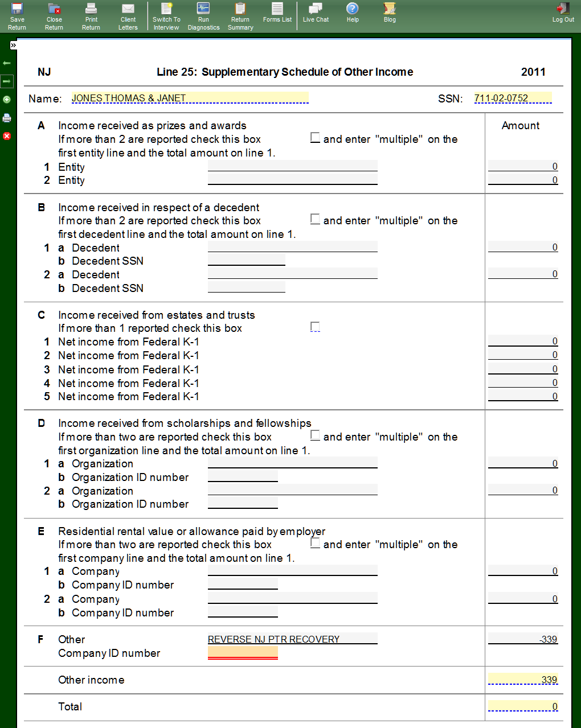Run Diagnostics on the return
Viewport: 581px width, 728px height.
tap(203, 16)
